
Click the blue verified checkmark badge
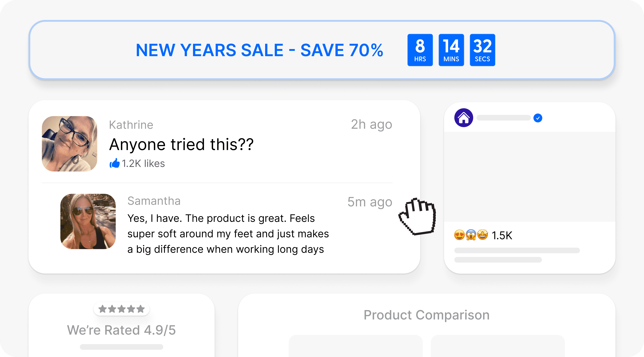coord(538,118)
